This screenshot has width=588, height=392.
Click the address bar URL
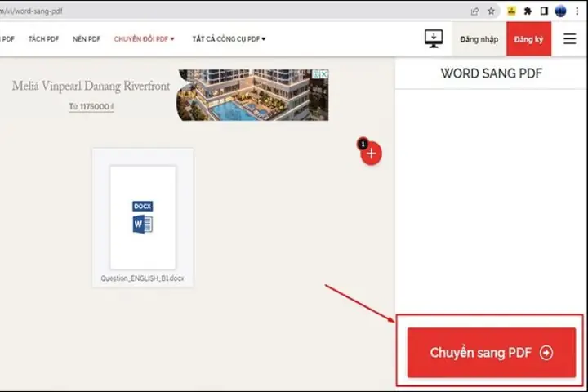(32, 11)
